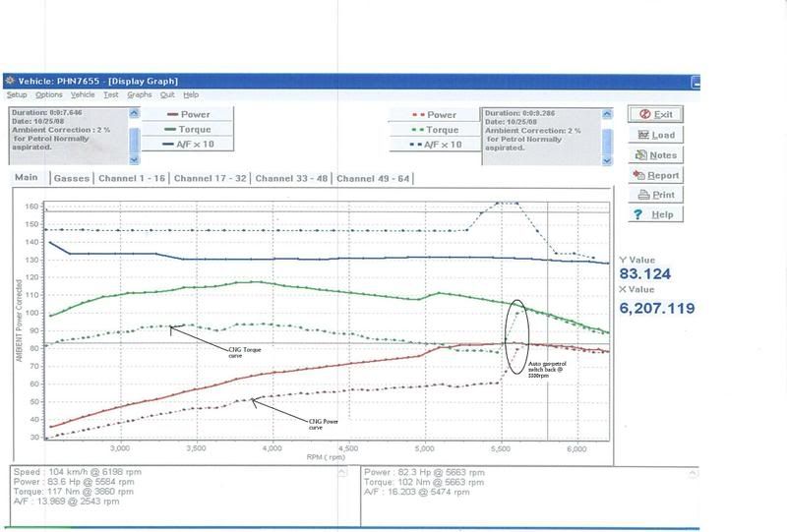Viewport: 787px width, 532px height.
Task: Click the Help button with question mark
Action: [655, 214]
